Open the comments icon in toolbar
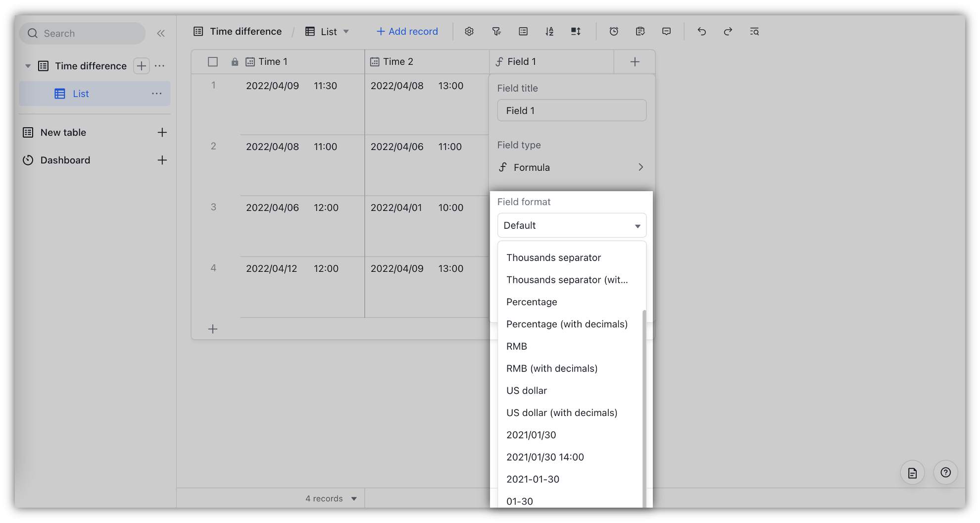The height and width of the screenshot is (523, 980). [667, 32]
